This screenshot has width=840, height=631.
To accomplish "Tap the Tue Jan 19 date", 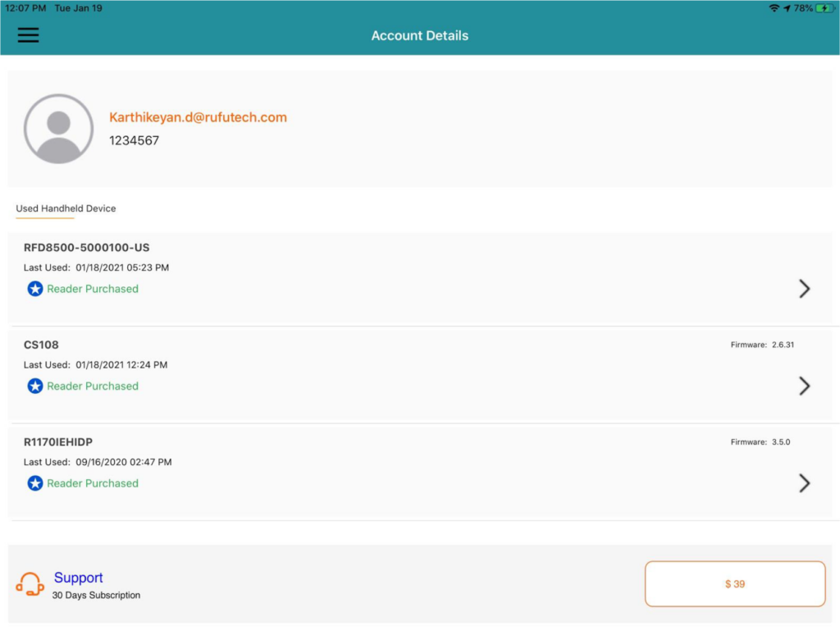I will click(78, 8).
